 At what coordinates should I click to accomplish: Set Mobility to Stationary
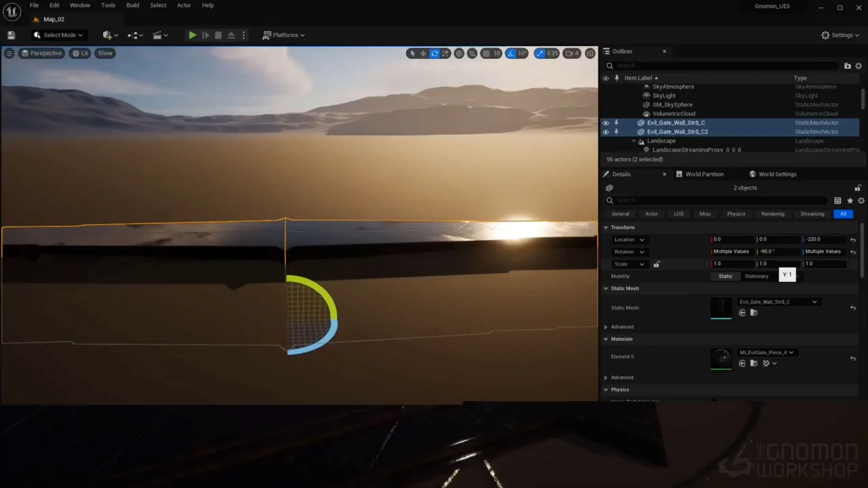point(756,277)
